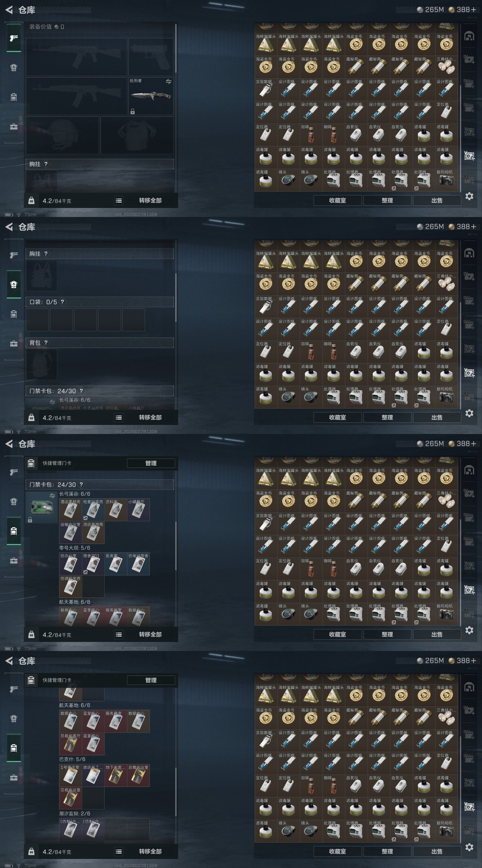482x868 pixels.
Task: Click the lock icon under the 处刑者 knife
Action: pyautogui.click(x=132, y=112)
